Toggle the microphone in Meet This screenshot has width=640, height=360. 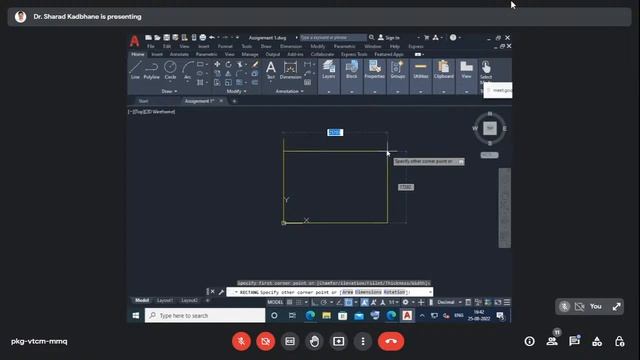(241, 341)
